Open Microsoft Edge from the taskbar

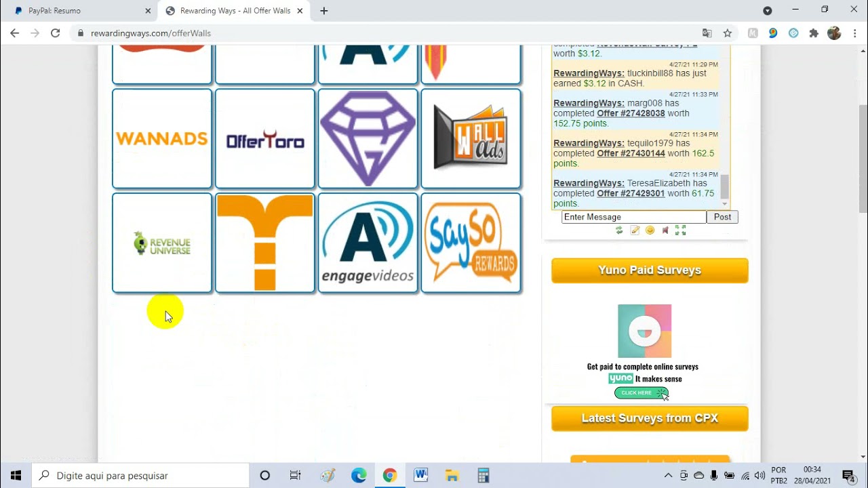pos(359,475)
